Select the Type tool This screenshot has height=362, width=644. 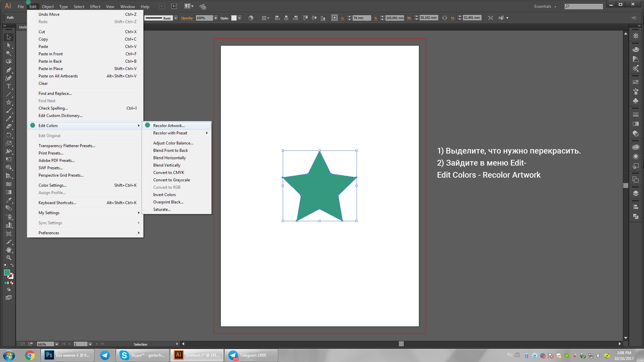pyautogui.click(x=9, y=86)
